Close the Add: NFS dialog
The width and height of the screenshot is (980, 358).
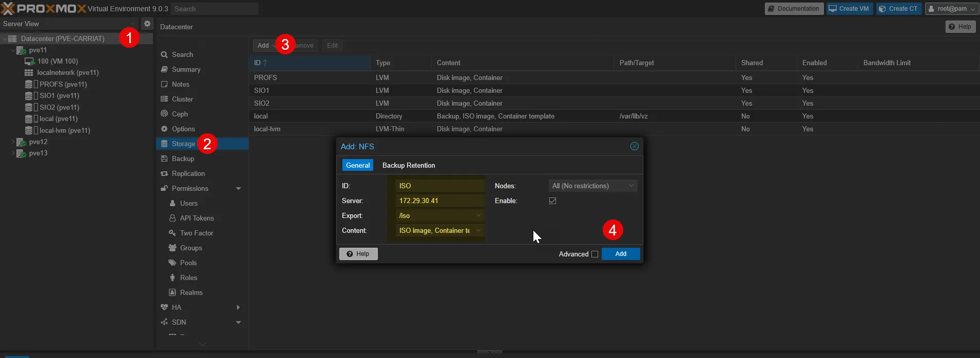coord(634,147)
